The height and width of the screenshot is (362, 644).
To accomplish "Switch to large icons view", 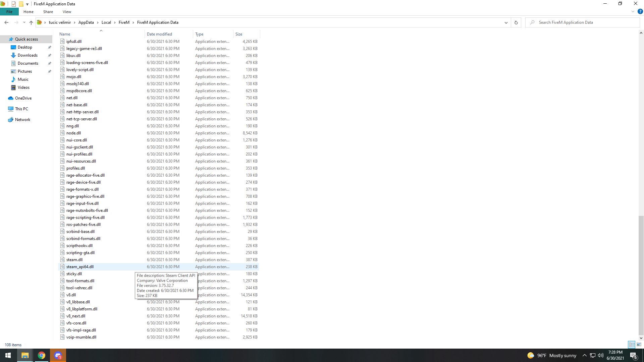I will [639, 345].
